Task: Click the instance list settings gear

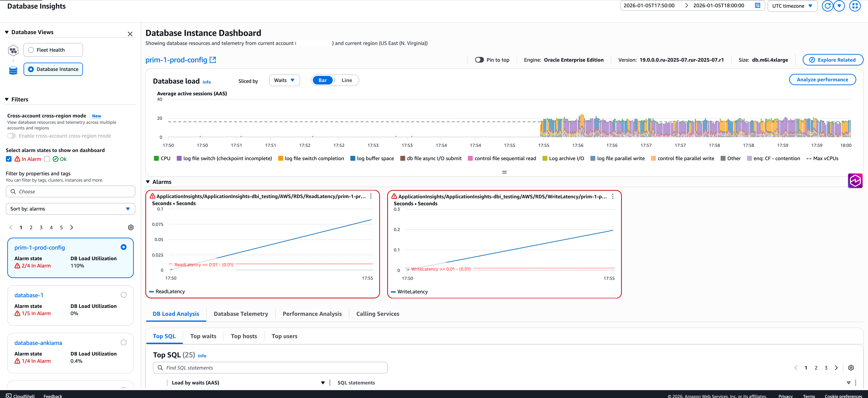Action: (131, 228)
